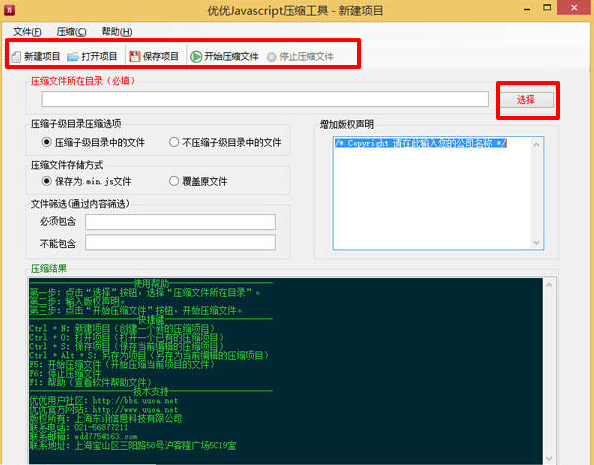Click the 保存项目 toolbar label
The height and width of the screenshot is (465, 594).
[x=161, y=57]
